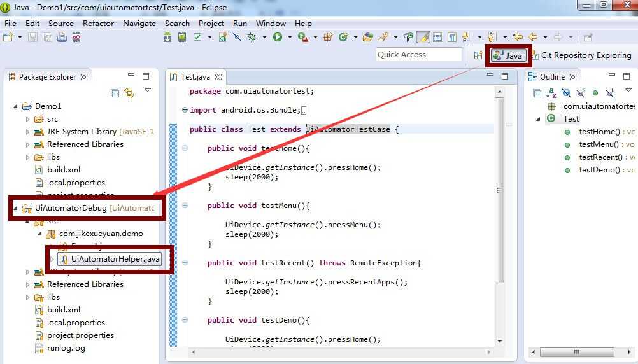Click the editor vertical scrollbar thumb
This screenshot has height=364, width=638.
tap(499, 190)
